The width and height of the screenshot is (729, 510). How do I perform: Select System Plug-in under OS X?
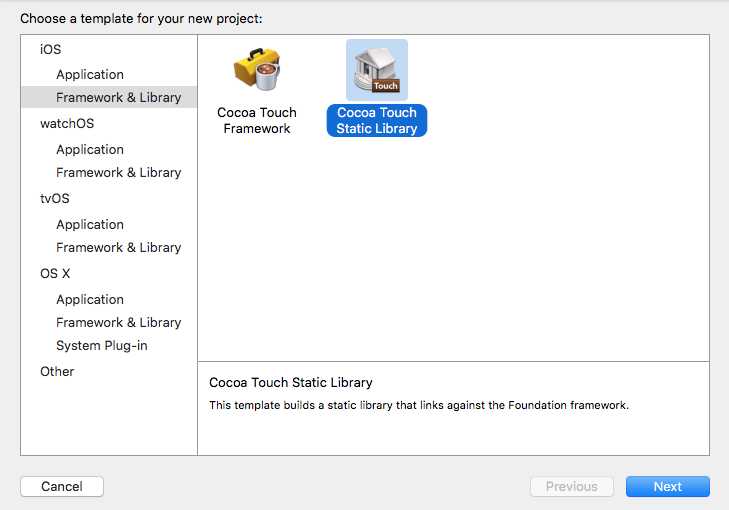tap(102, 345)
